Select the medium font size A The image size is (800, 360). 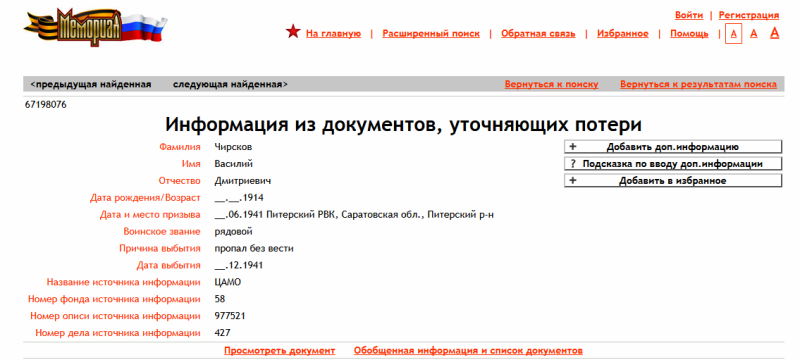click(754, 34)
